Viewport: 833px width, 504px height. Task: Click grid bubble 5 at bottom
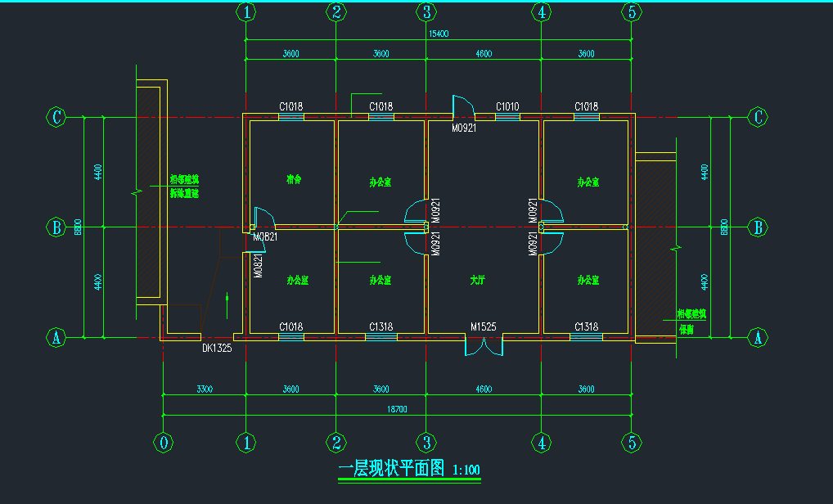tap(631, 443)
